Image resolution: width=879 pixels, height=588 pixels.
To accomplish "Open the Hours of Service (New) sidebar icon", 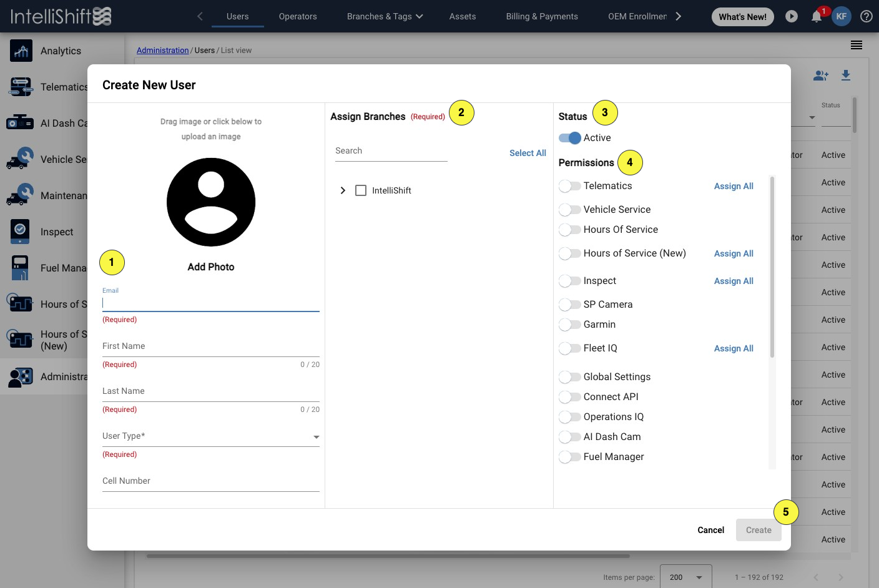I will pos(20,340).
